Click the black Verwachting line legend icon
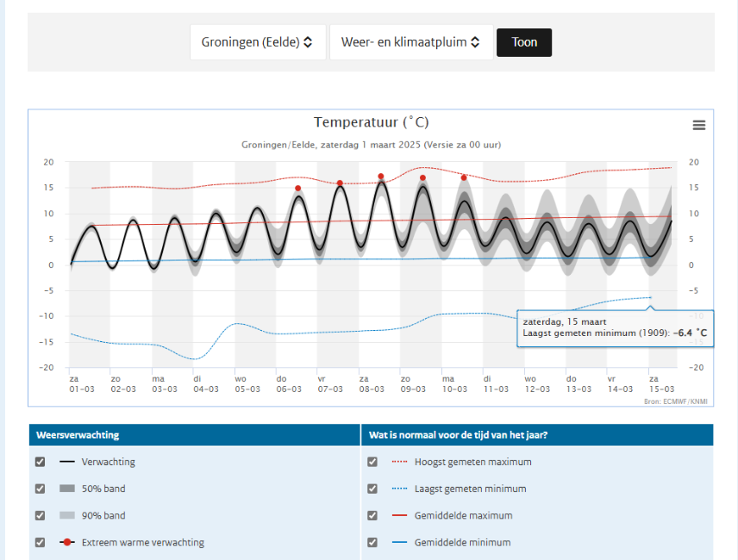This screenshot has width=738, height=560. click(67, 462)
